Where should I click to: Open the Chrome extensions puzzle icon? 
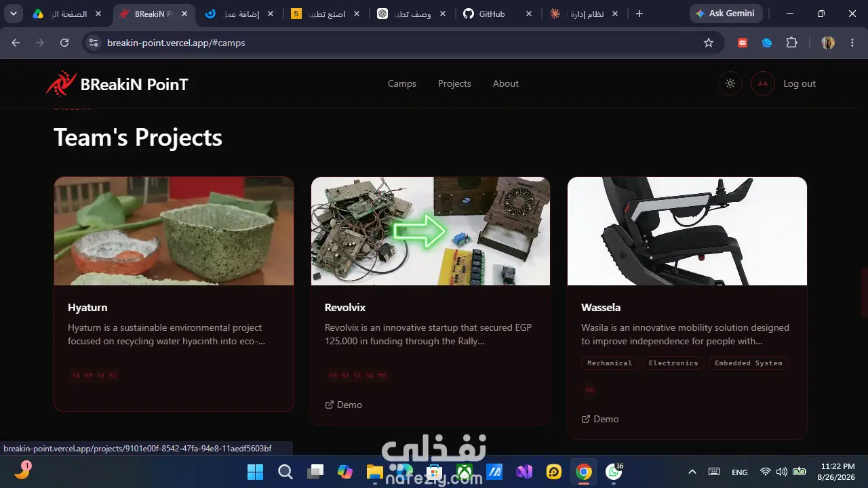(x=791, y=43)
